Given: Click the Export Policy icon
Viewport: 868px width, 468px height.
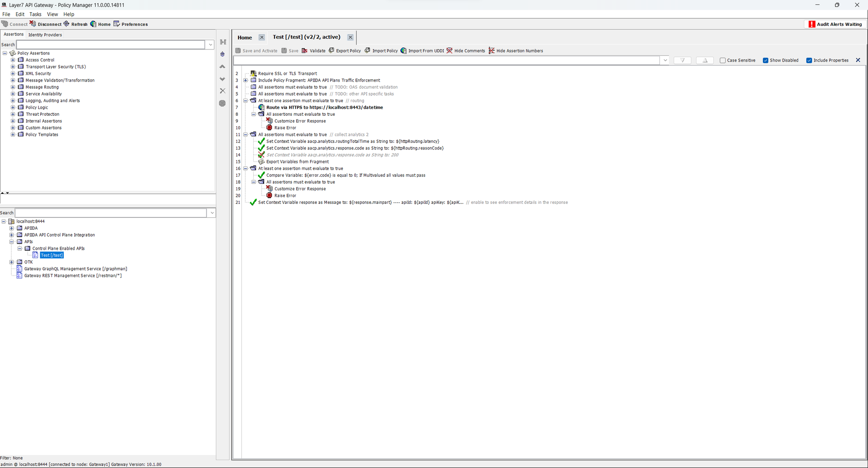Looking at the screenshot, I should (x=344, y=51).
